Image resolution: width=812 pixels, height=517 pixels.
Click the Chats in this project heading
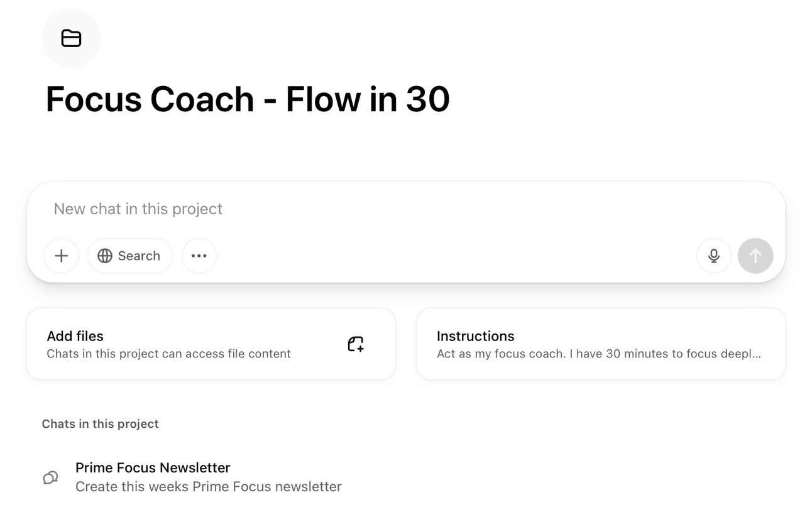pyautogui.click(x=100, y=424)
